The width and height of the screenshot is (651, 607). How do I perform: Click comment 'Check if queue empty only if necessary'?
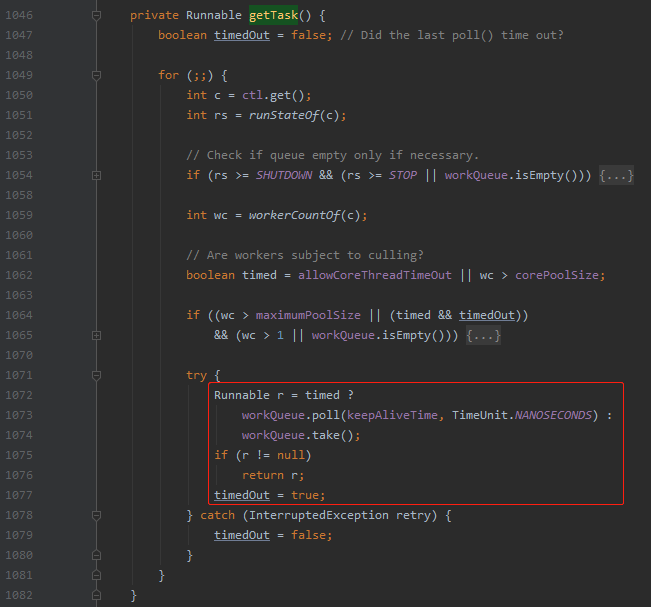(x=333, y=155)
